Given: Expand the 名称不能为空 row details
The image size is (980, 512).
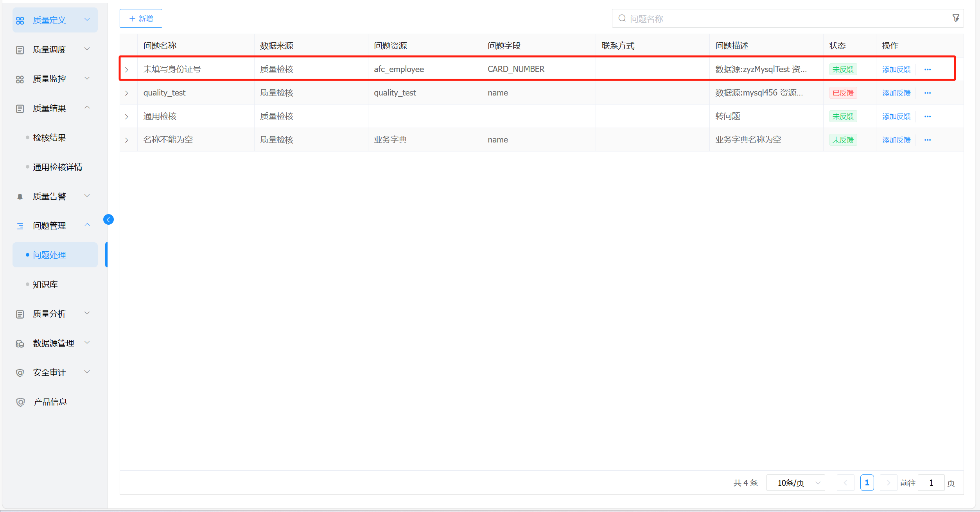Looking at the screenshot, I should (x=127, y=140).
